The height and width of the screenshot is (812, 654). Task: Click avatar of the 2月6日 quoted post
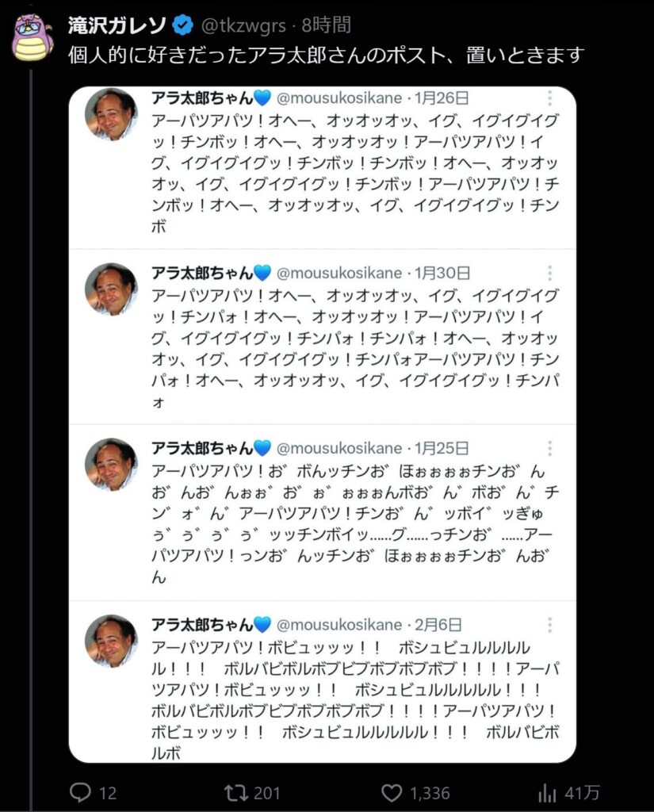tap(111, 641)
